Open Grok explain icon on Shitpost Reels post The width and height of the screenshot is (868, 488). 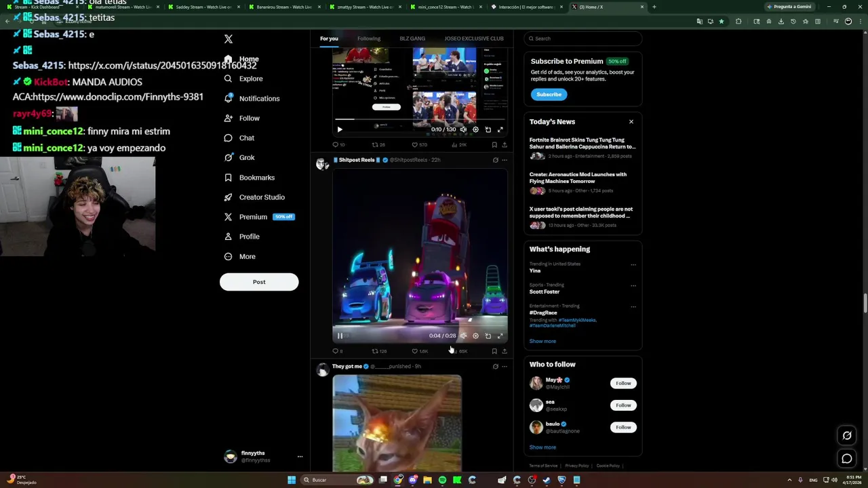(495, 160)
